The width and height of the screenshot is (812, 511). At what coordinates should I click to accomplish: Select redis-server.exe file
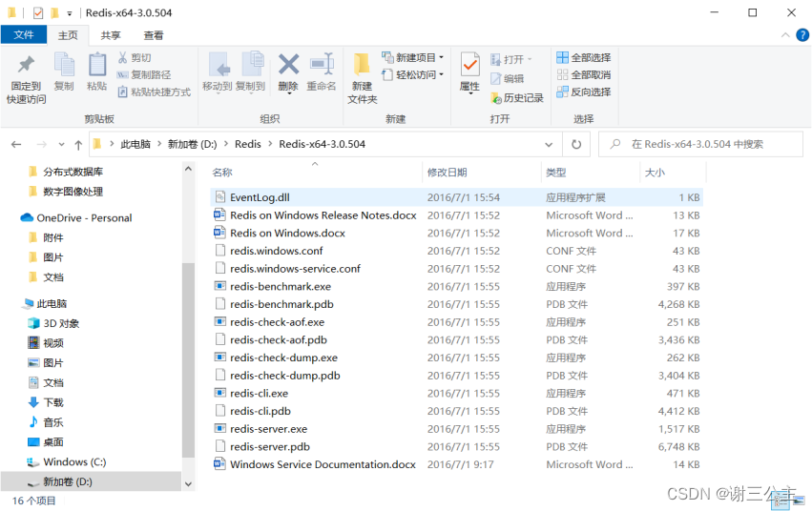(456, 429)
